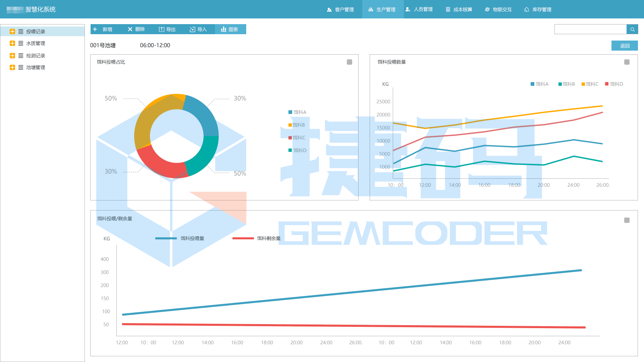Screen dimensions: 644x362
Task: Expand the 池塘管理 tree node
Action: click(12, 67)
